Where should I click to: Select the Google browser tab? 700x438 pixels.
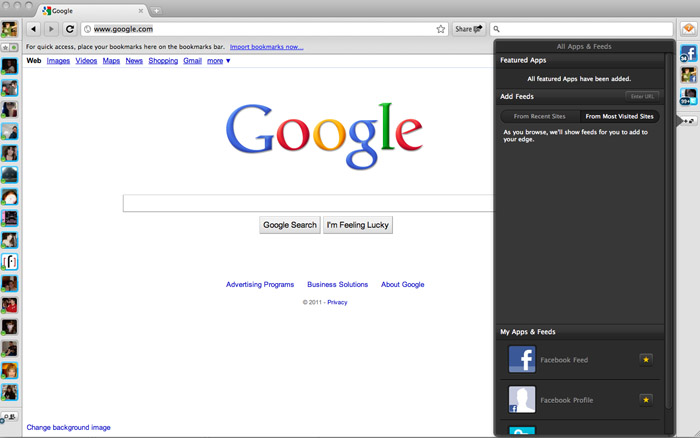click(x=92, y=11)
